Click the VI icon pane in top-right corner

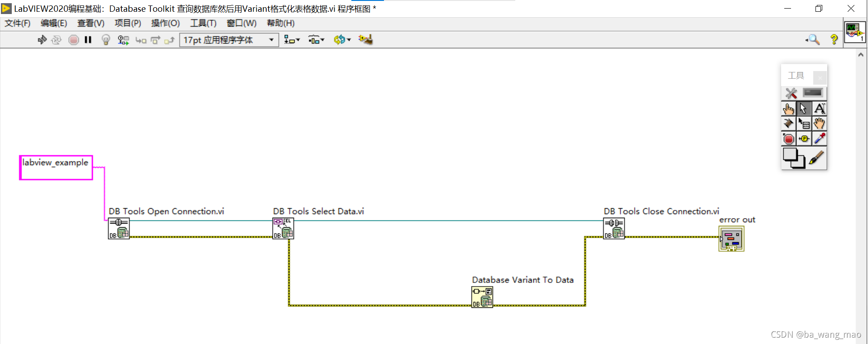tap(855, 32)
